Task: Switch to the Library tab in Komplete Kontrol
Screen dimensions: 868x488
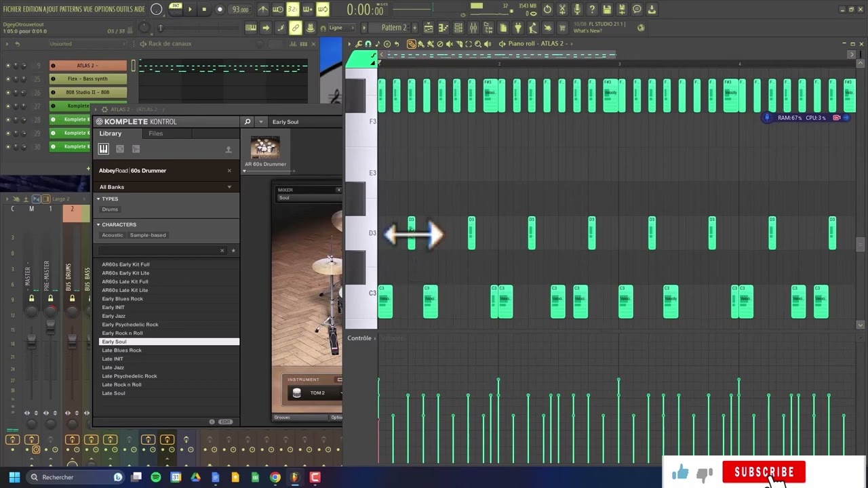Action: tap(111, 134)
